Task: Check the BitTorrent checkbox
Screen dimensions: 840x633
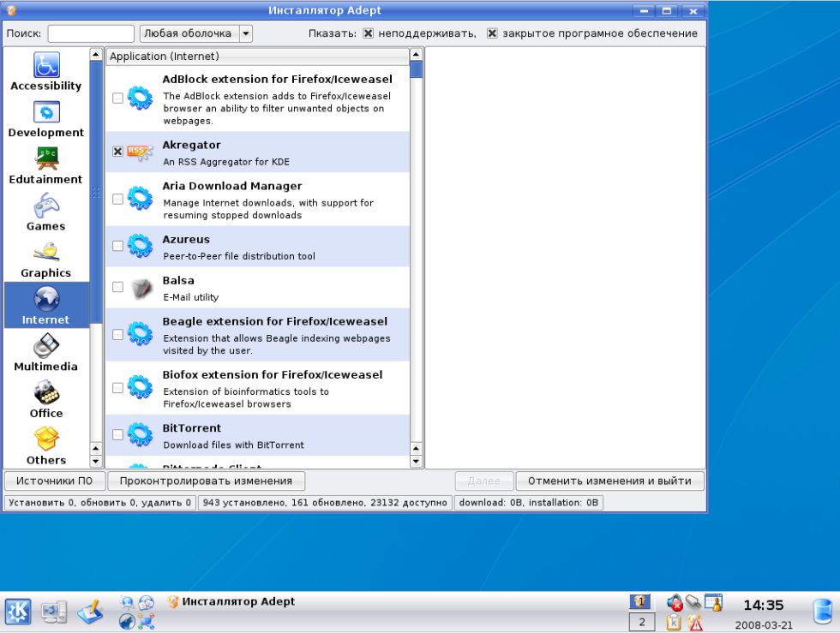Action: click(118, 434)
